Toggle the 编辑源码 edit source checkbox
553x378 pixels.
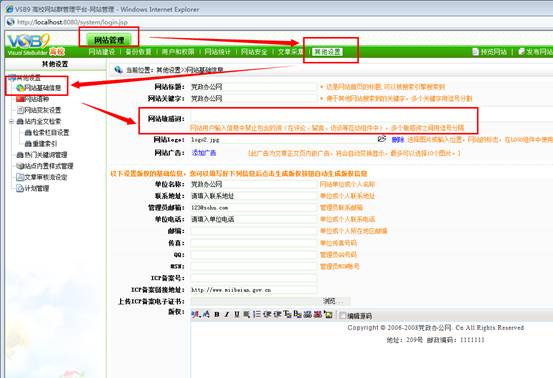[x=342, y=316]
